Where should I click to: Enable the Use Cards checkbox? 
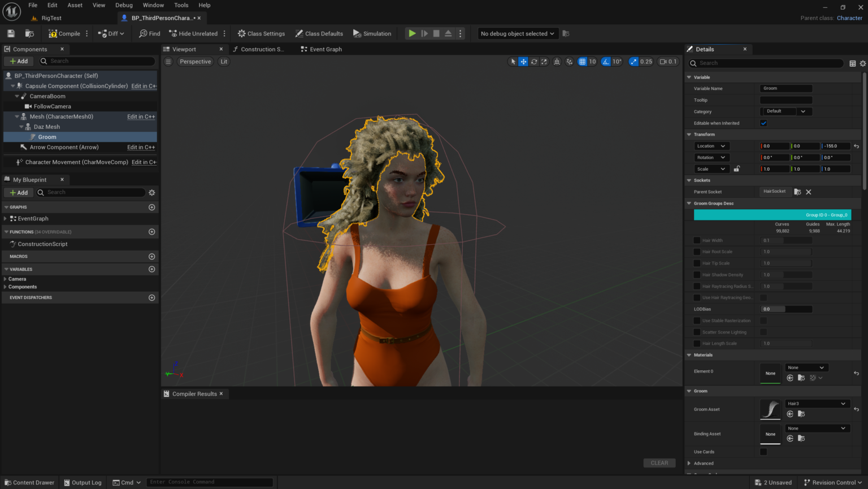click(763, 452)
